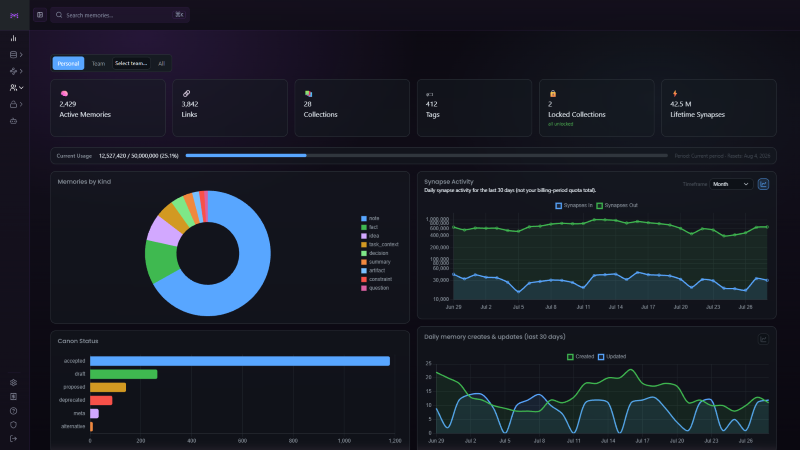Toggle decision legend entry
The width and height of the screenshot is (800, 450).
[x=374, y=253]
